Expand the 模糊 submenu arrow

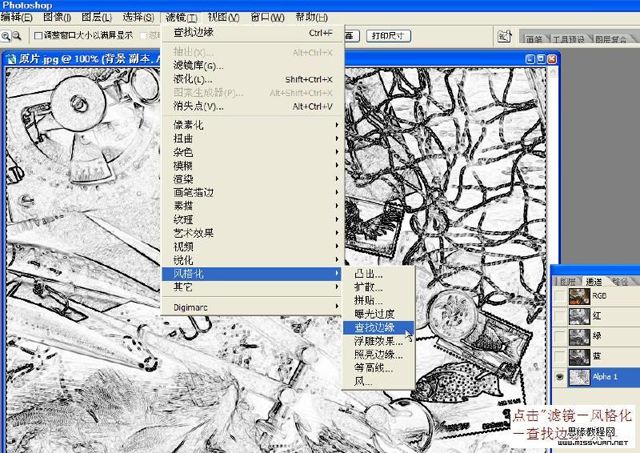point(337,165)
